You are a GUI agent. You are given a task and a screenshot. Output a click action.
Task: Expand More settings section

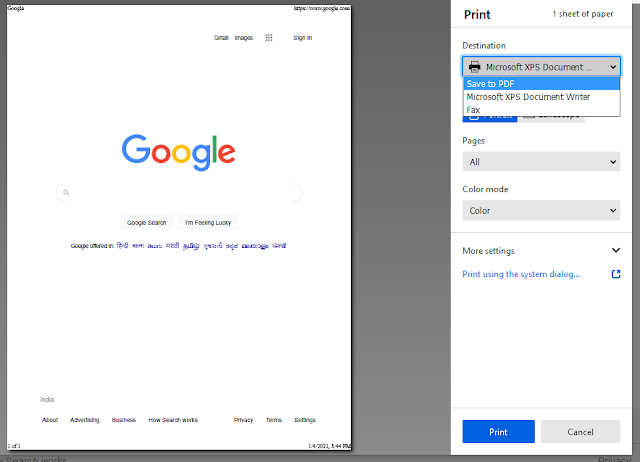541,250
